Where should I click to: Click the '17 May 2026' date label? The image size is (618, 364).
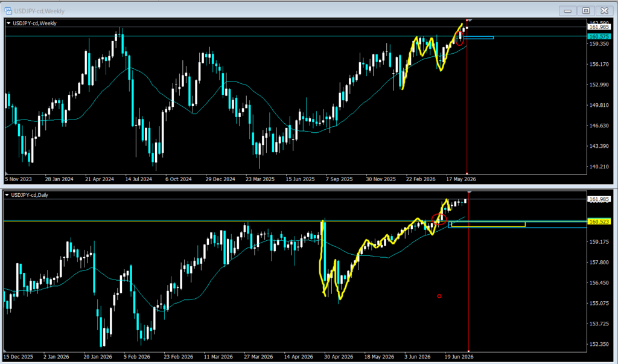click(x=461, y=179)
